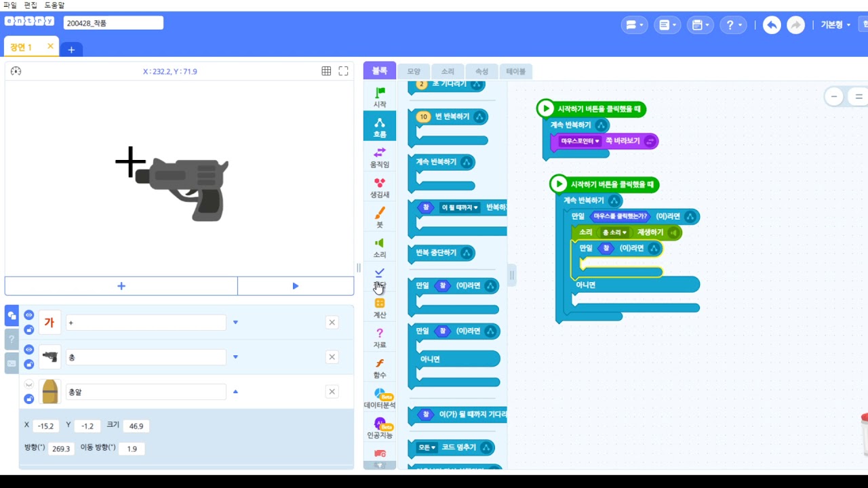Image resolution: width=868 pixels, height=488 pixels.
Task: Click the redo arrow button
Action: pos(795,25)
